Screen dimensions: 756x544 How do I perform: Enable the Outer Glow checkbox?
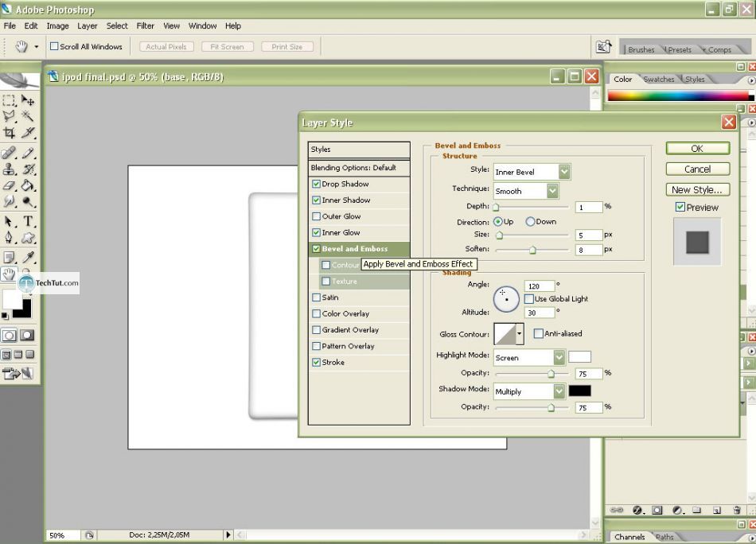click(x=316, y=216)
